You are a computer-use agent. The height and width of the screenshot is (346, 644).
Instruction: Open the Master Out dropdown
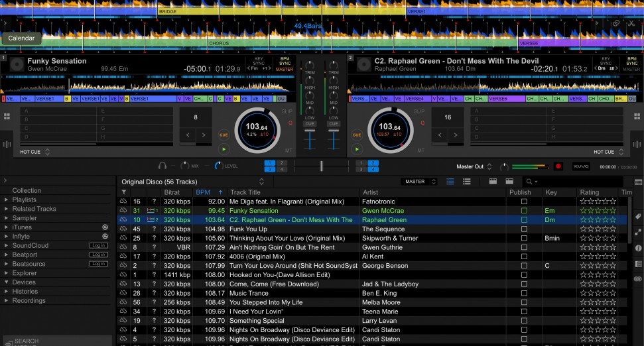tap(489, 166)
